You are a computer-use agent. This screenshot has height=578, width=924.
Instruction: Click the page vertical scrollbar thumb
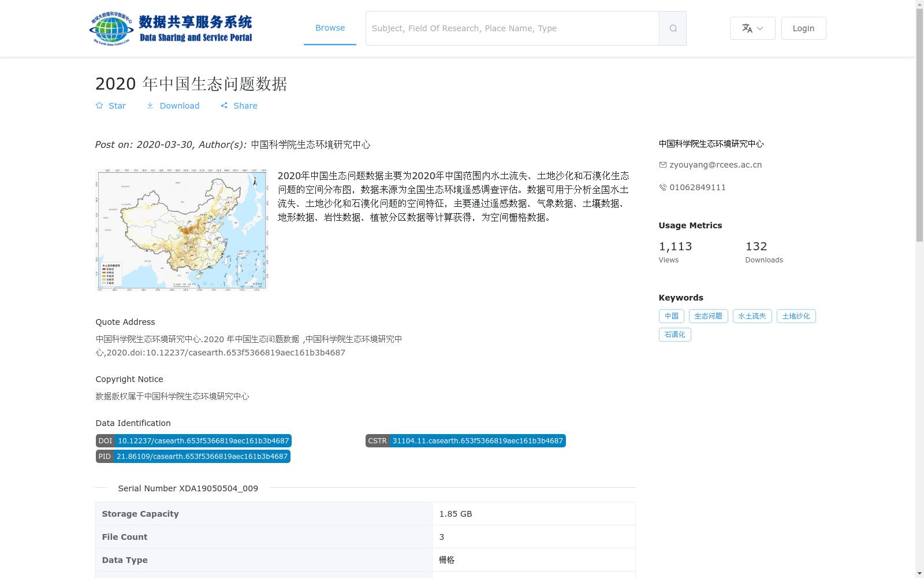tap(919, 125)
